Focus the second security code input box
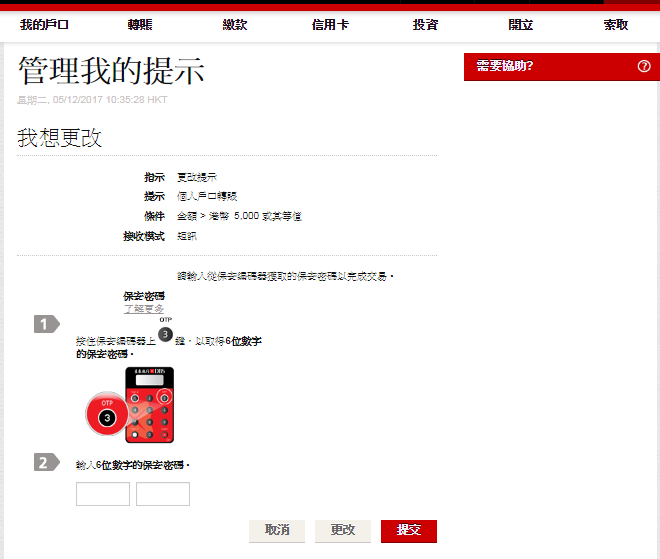The height and width of the screenshot is (559, 660). [x=163, y=494]
